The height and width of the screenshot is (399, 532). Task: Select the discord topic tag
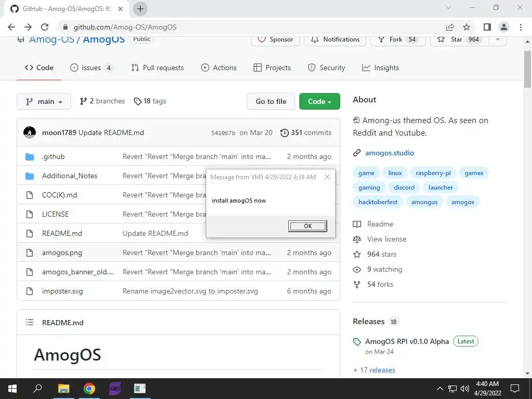[404, 188]
